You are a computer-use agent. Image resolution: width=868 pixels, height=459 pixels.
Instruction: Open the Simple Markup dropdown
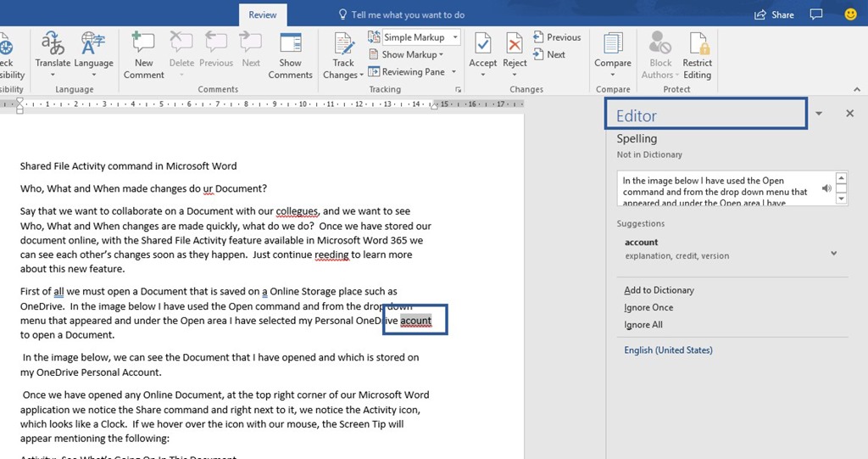tap(455, 37)
